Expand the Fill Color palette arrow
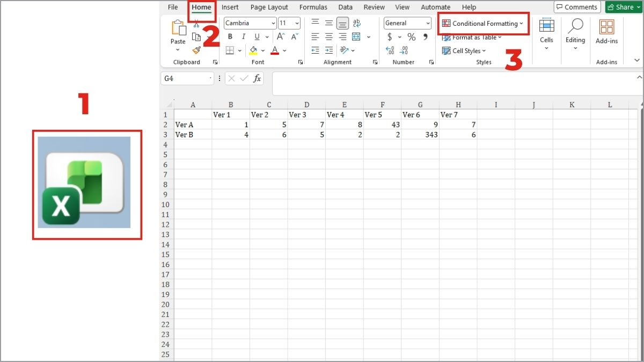This screenshot has width=644, height=362. coord(263,50)
